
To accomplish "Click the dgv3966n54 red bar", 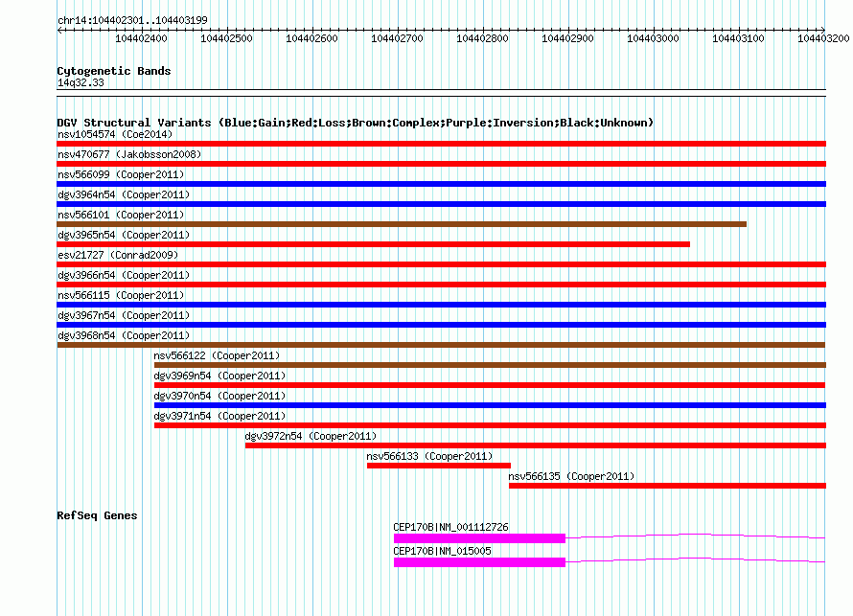I will point(441,285).
